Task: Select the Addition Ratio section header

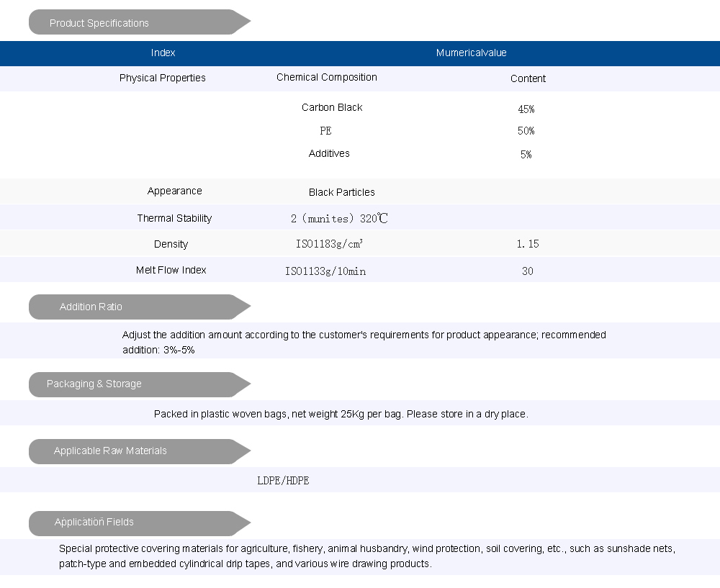Action: pyautogui.click(x=91, y=307)
